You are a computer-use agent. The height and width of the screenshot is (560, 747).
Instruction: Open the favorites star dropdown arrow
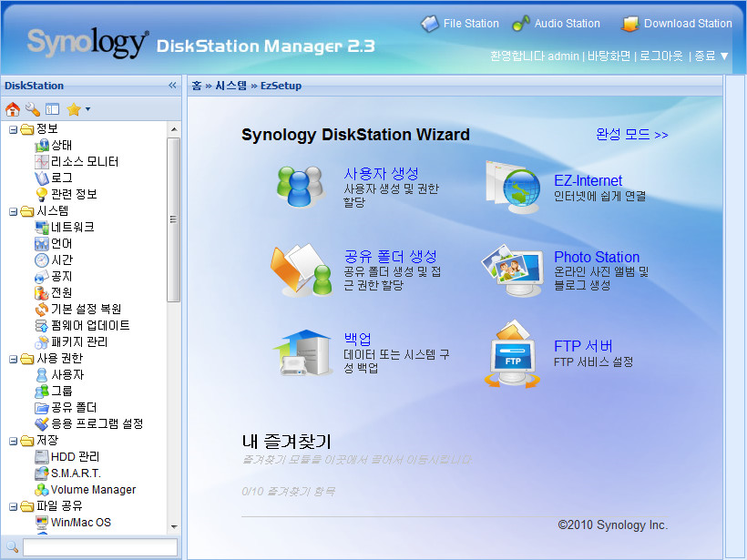(87, 109)
